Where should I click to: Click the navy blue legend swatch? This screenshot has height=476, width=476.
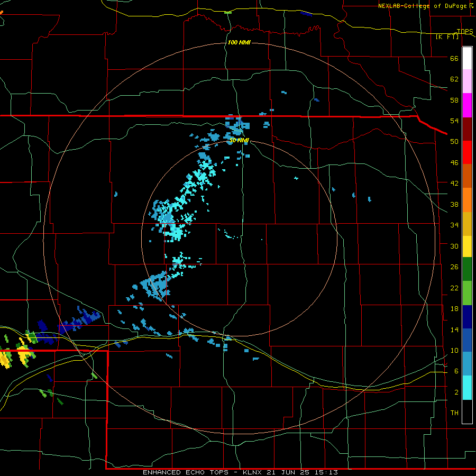(x=467, y=317)
